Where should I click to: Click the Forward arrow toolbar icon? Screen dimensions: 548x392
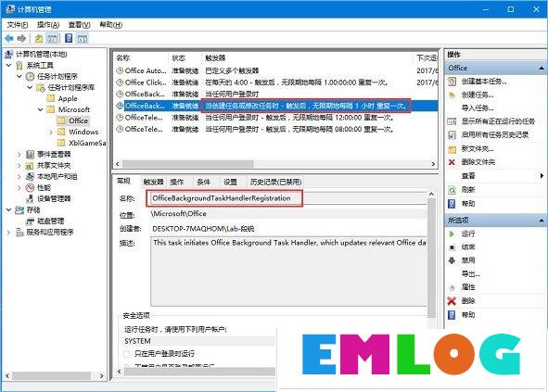(21, 38)
